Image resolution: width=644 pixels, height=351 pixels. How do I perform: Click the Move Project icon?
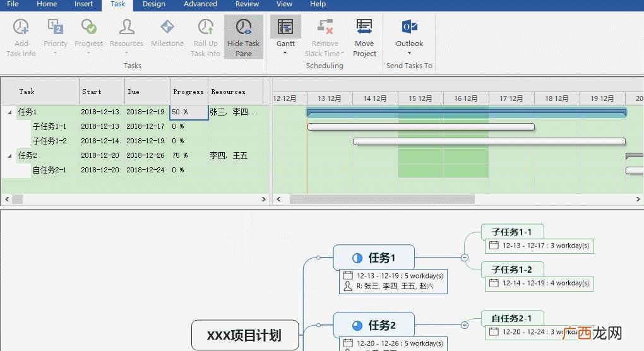click(x=364, y=27)
